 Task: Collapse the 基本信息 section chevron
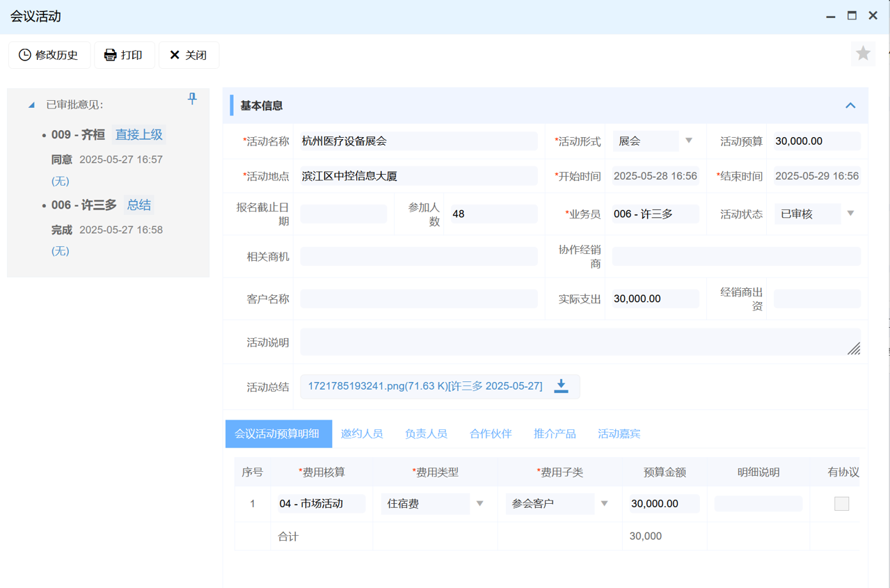(850, 106)
